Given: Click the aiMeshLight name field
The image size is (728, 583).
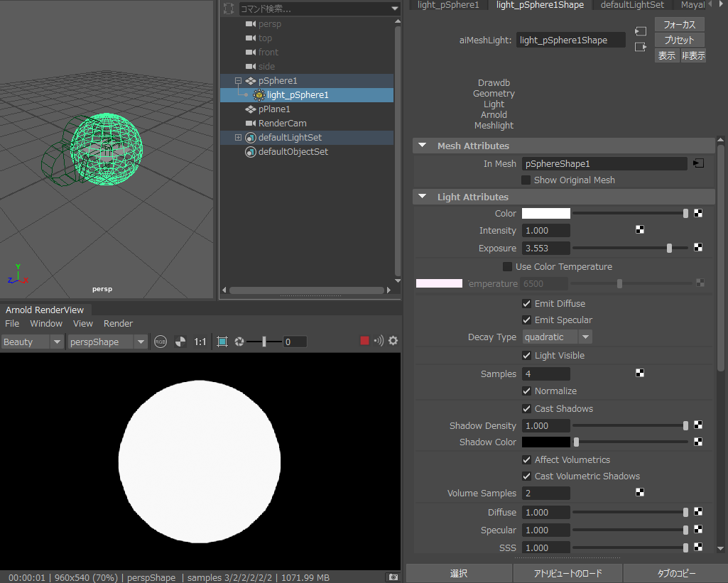Looking at the screenshot, I should tap(570, 40).
